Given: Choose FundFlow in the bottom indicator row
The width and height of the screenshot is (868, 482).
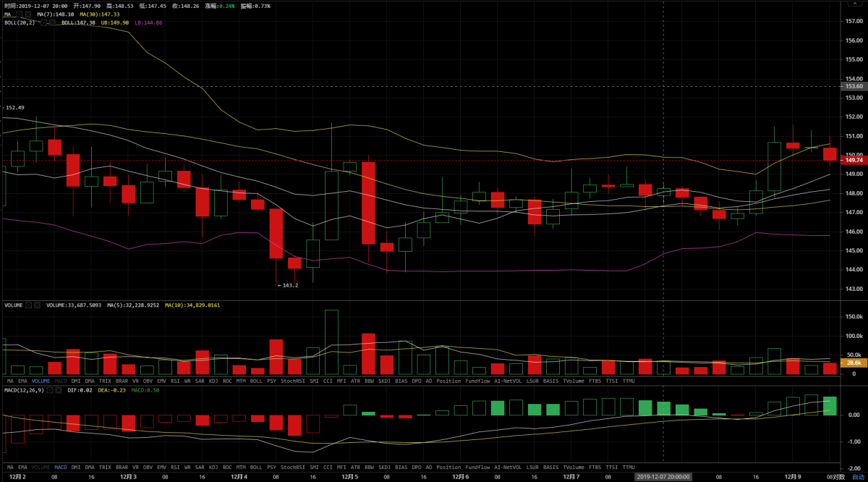Looking at the screenshot, I should [x=477, y=468].
